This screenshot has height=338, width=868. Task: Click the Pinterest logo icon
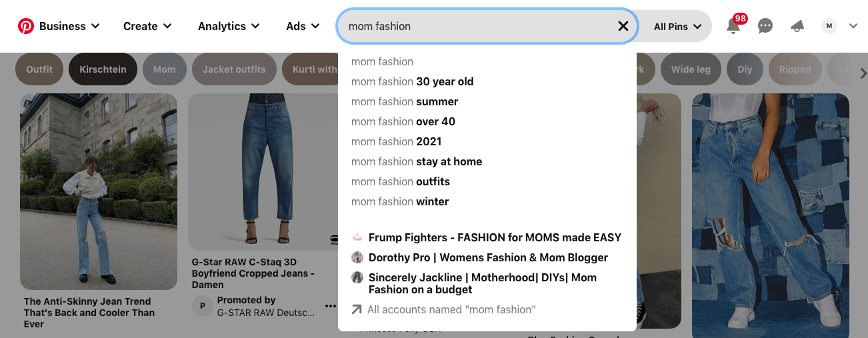(26, 26)
